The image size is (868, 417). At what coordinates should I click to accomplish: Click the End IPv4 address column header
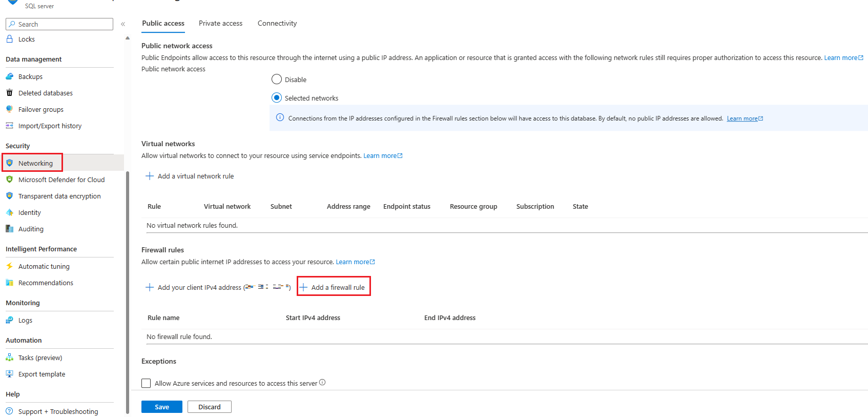point(450,318)
